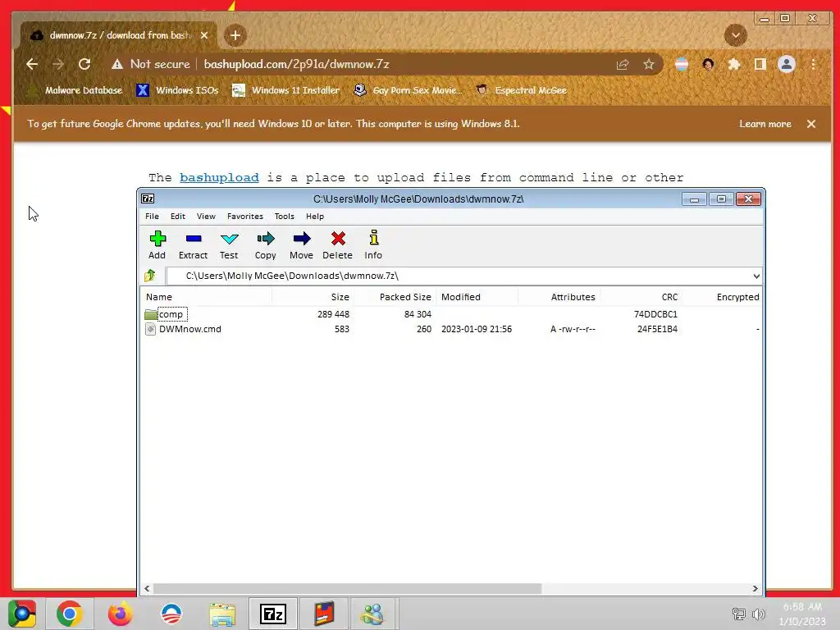
Task: Select the Copy tool in 7-Zip
Action: (x=265, y=244)
